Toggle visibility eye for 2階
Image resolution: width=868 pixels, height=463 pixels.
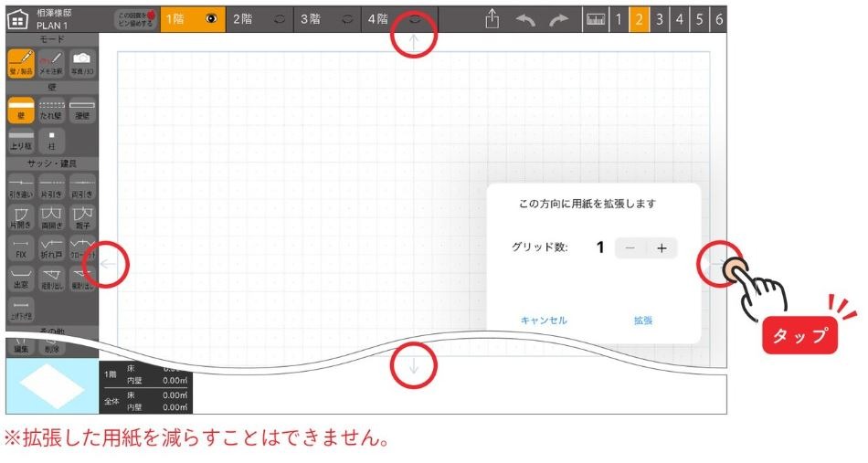tap(280, 19)
